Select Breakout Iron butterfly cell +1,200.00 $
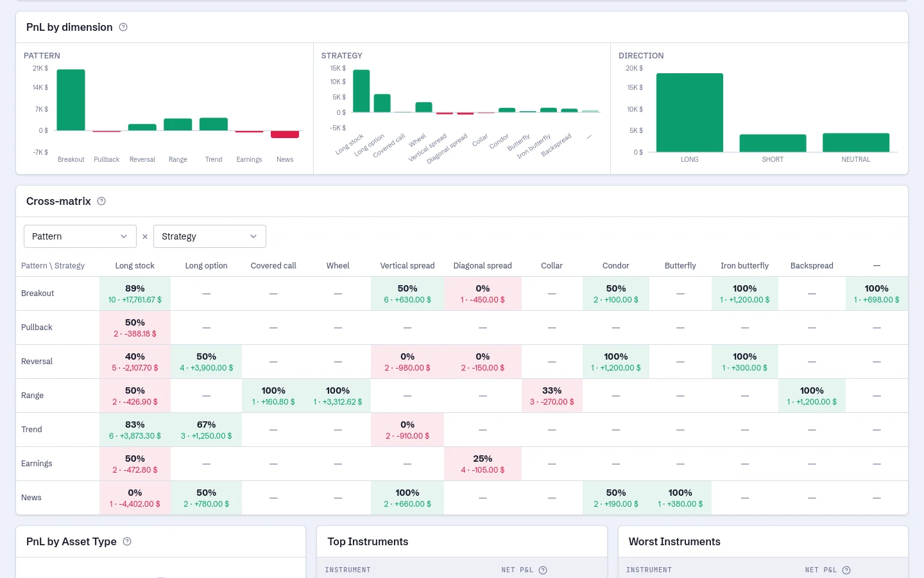Screen dimensions: 924x578 (744, 293)
